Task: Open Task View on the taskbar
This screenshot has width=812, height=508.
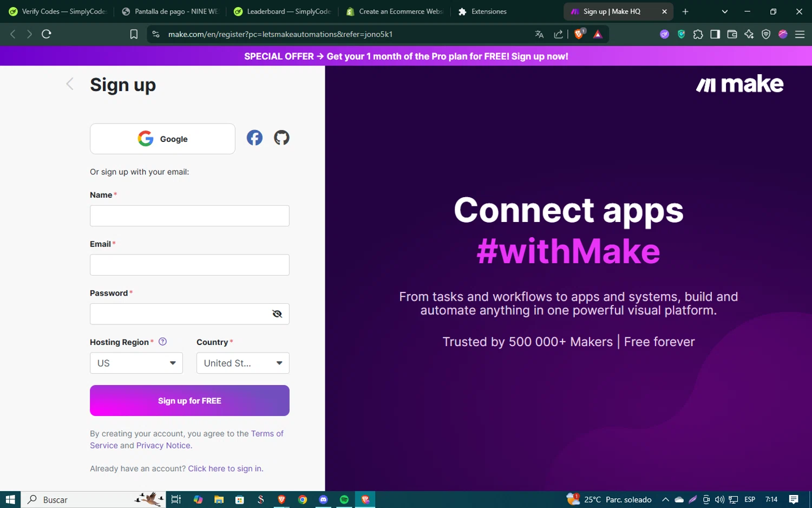Action: click(x=176, y=499)
